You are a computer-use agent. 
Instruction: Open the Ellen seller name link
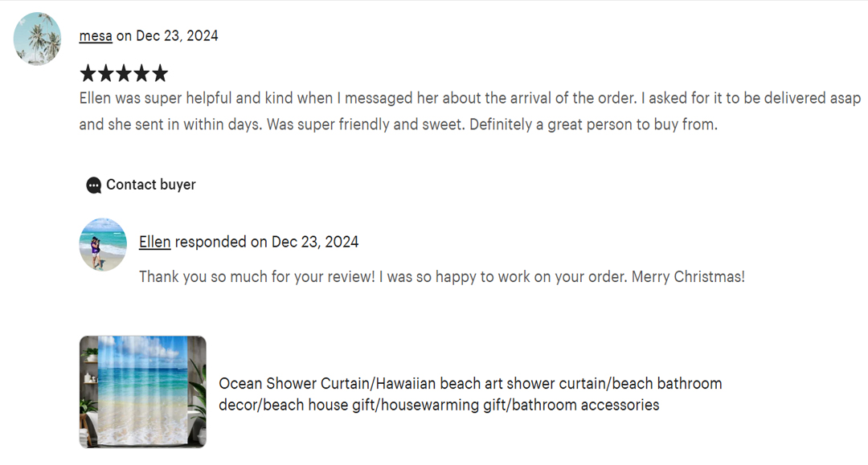154,242
